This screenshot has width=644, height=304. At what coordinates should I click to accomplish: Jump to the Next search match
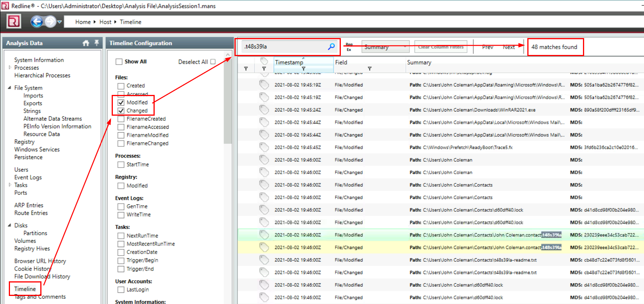[509, 47]
